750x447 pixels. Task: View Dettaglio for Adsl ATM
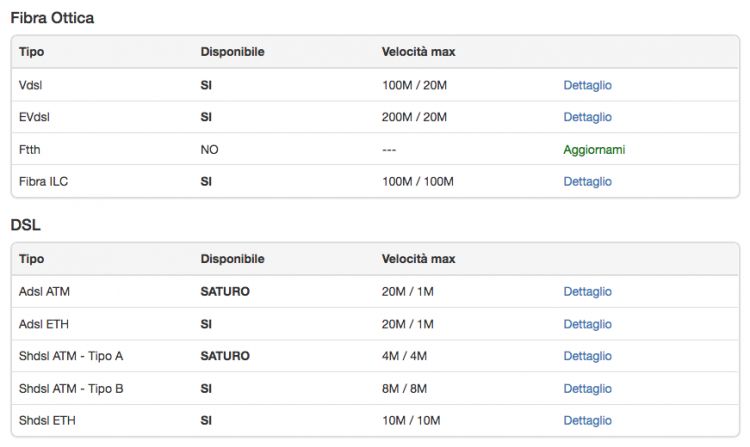pyautogui.click(x=587, y=292)
